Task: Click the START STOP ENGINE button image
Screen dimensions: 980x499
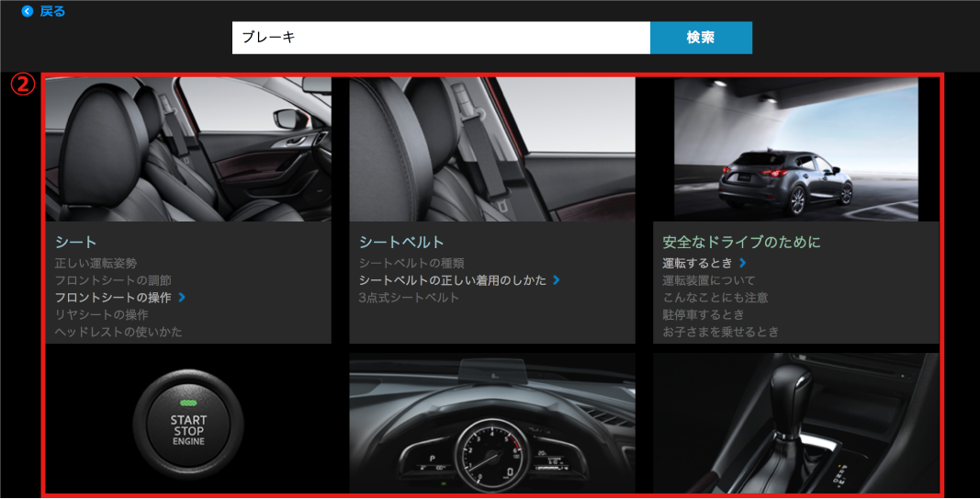Action: (x=188, y=424)
